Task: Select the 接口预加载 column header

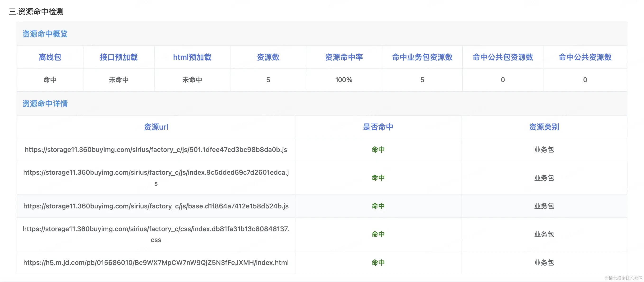Action: [119, 57]
